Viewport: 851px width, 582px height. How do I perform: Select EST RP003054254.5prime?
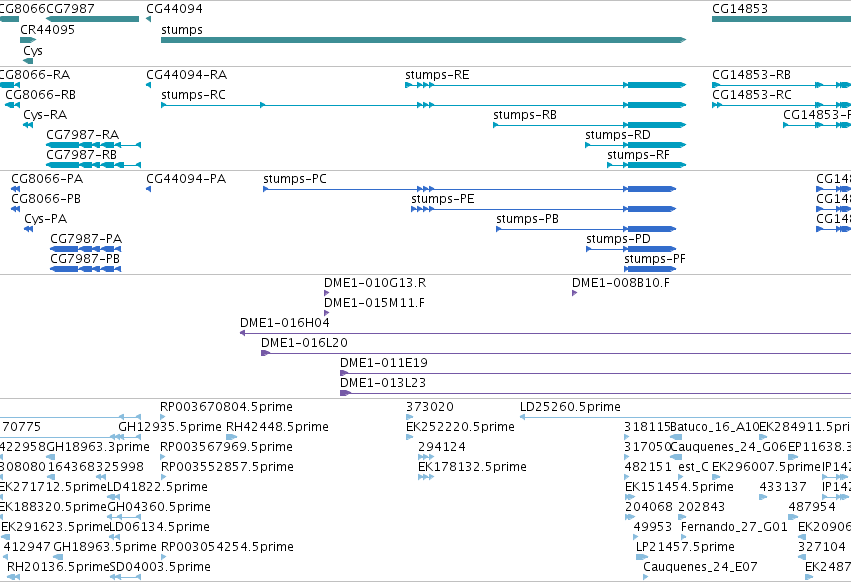[x=164, y=556]
